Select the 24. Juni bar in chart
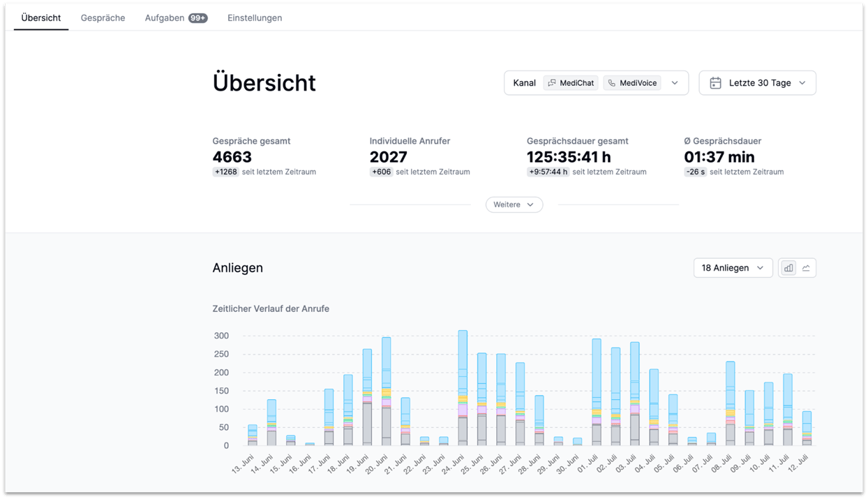This screenshot has width=868, height=499. pyautogui.click(x=463, y=388)
